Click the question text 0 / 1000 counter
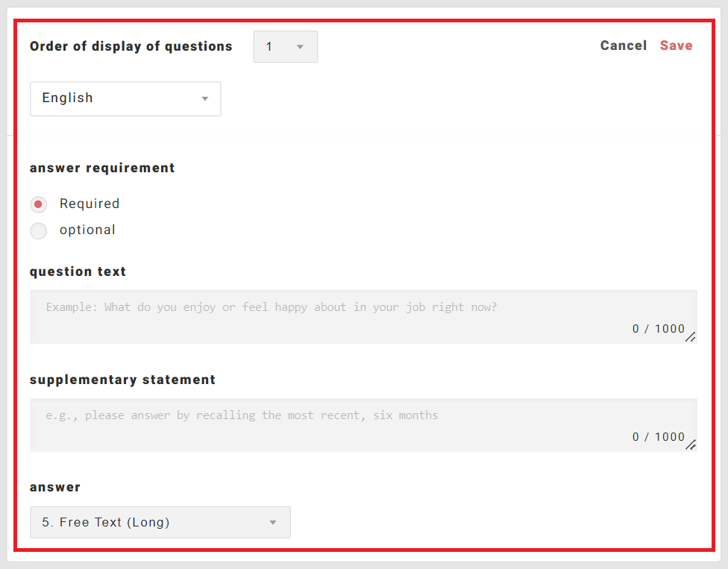 coord(658,329)
